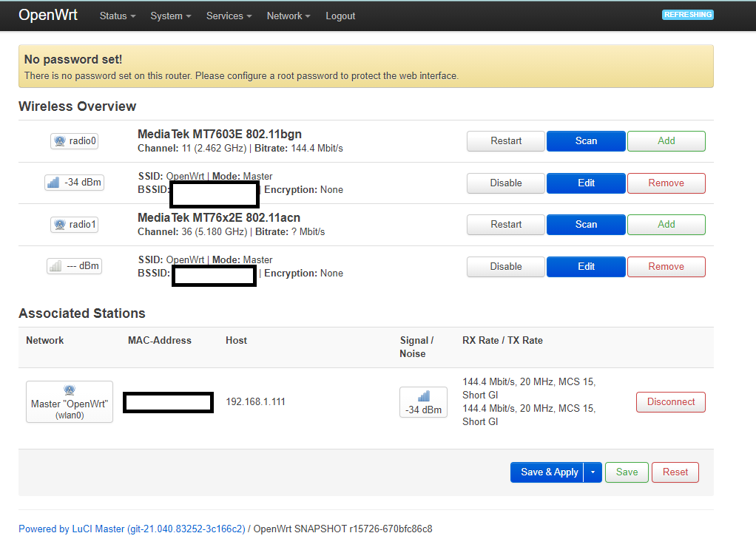
Task: Expand the Save & Apply dropdown arrow
Action: point(593,472)
